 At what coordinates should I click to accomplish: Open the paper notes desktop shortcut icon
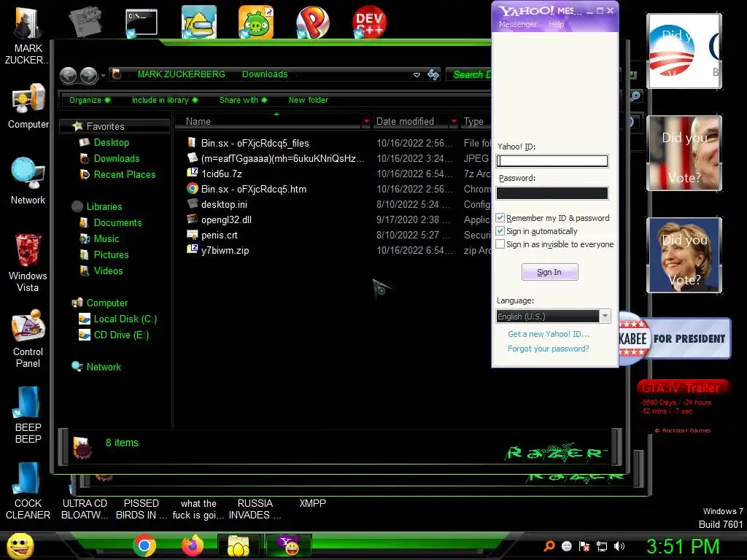[85, 22]
